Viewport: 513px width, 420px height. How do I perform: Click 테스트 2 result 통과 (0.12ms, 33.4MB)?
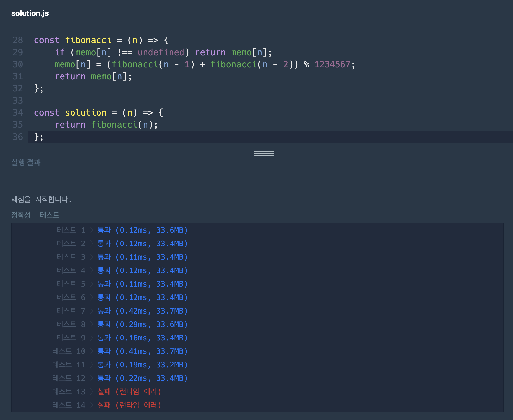(143, 244)
